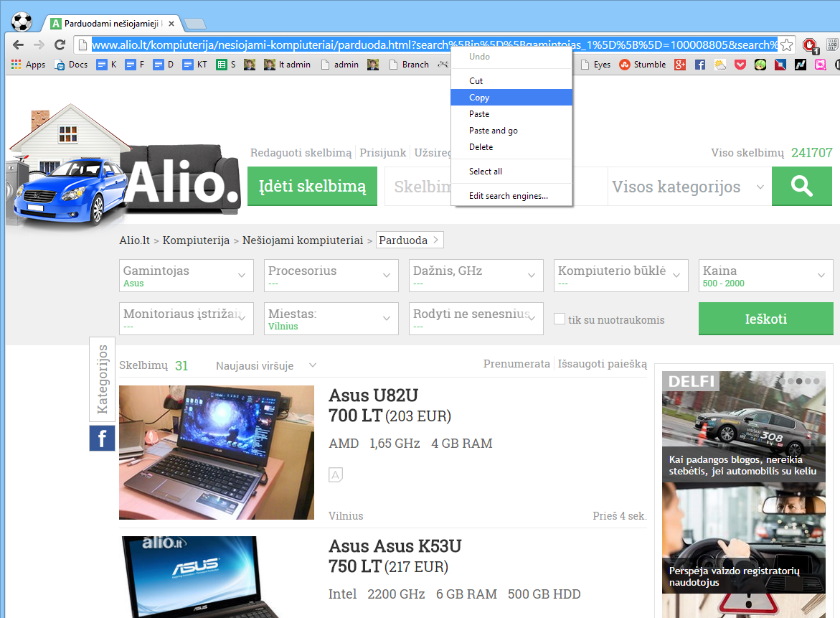840x618 pixels.
Task: Open the Pocket bookmark icon
Action: click(740, 65)
